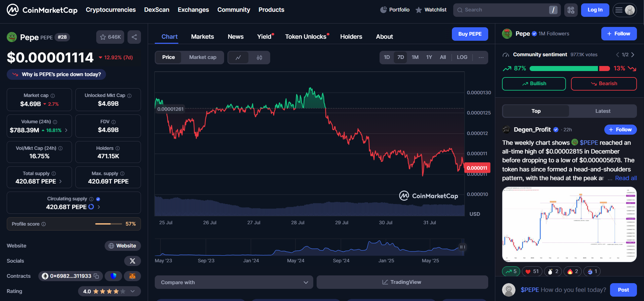Switch to the Token Unlocks tab
Viewport: 644px width, 301px height.
[306, 37]
